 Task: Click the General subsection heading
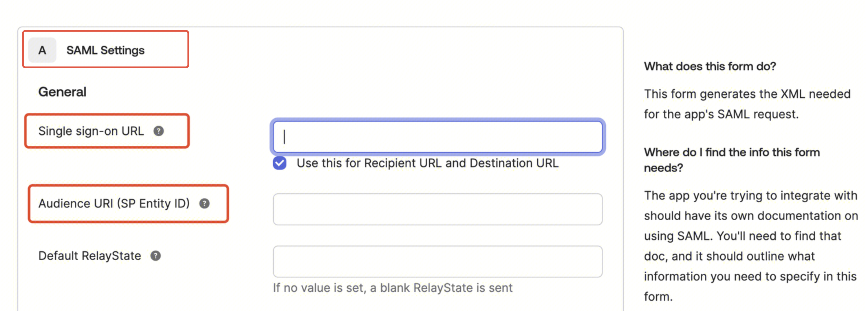[62, 92]
